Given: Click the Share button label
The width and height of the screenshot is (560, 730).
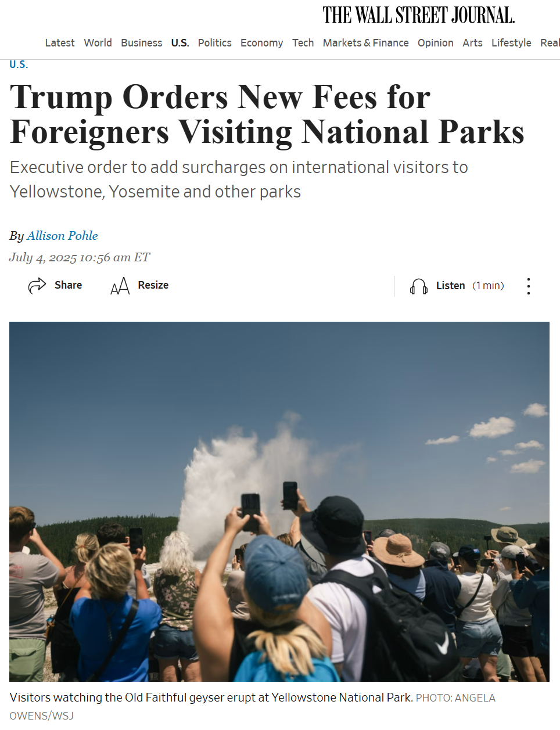Looking at the screenshot, I should (68, 285).
